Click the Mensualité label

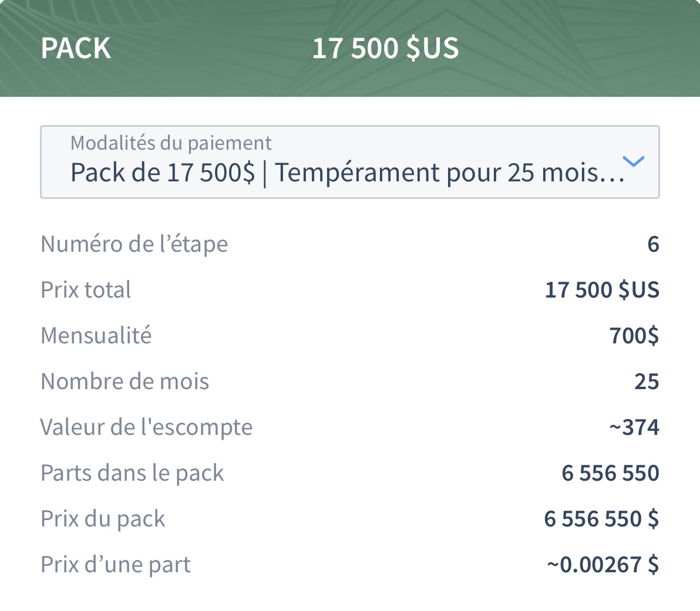tap(96, 335)
